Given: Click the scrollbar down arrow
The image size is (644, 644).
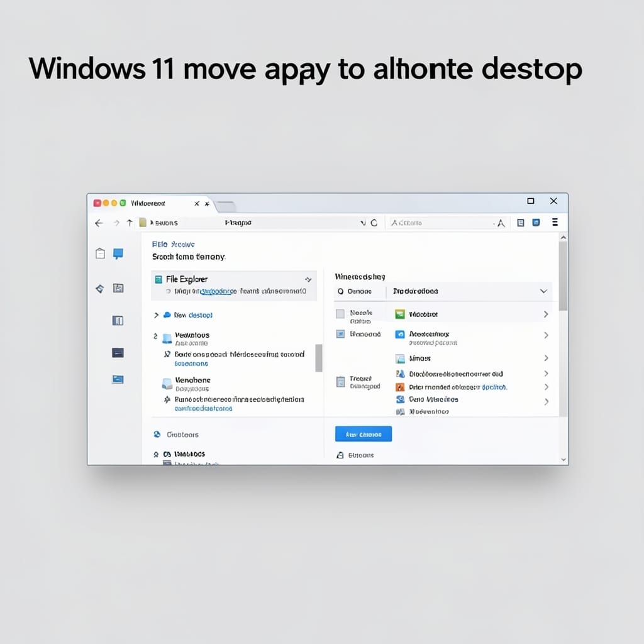Looking at the screenshot, I should click(563, 460).
